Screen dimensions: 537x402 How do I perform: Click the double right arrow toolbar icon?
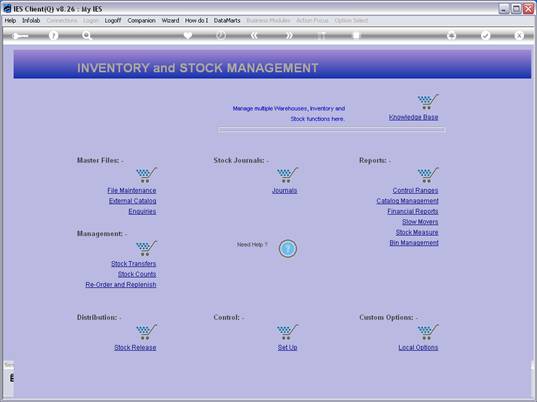[x=289, y=35]
